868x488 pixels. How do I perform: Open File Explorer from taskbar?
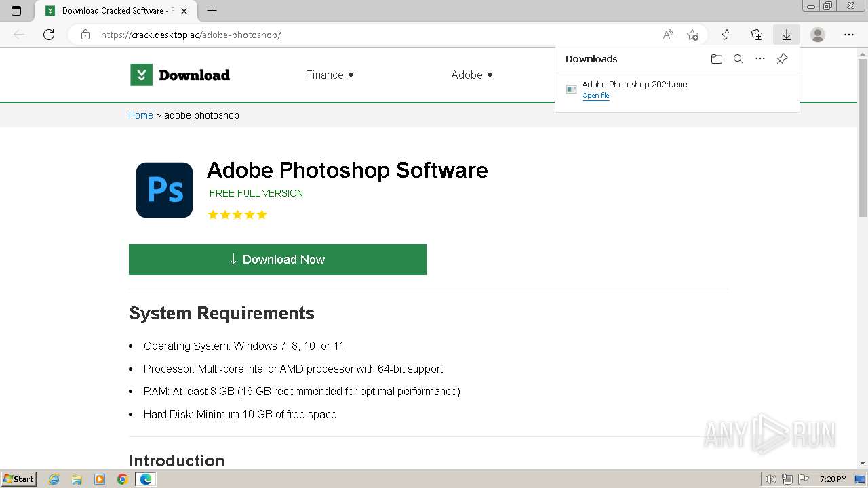click(x=77, y=479)
